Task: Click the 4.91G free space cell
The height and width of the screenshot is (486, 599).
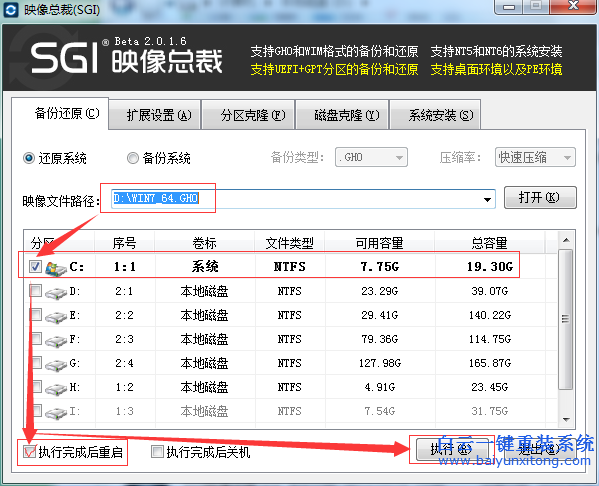Action: [380, 387]
